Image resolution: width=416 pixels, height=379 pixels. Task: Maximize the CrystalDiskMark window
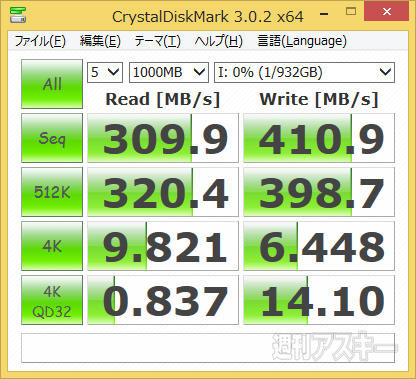[351, 12]
